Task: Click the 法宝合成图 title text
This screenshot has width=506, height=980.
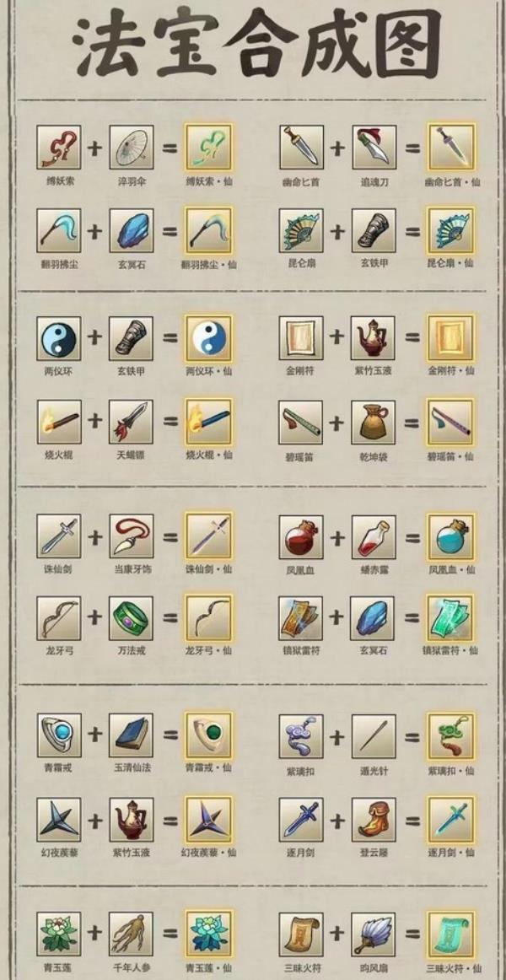Action: point(256,42)
